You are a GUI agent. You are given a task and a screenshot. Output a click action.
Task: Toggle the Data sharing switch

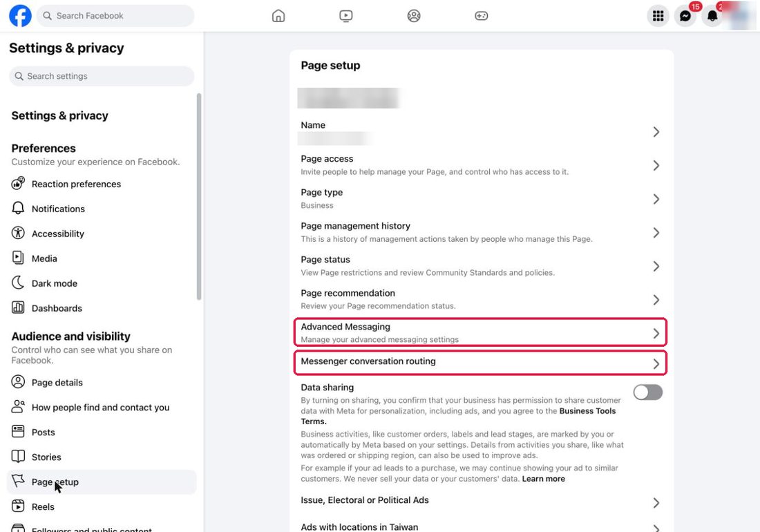click(x=647, y=392)
